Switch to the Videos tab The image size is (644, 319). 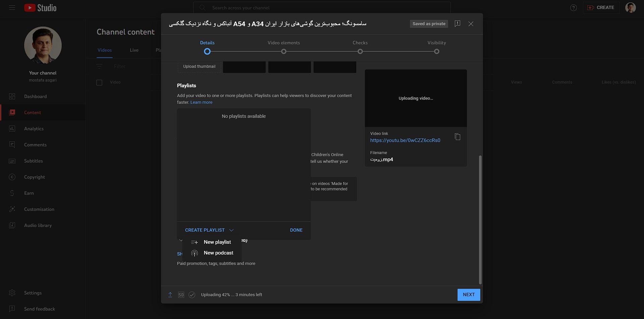(105, 50)
